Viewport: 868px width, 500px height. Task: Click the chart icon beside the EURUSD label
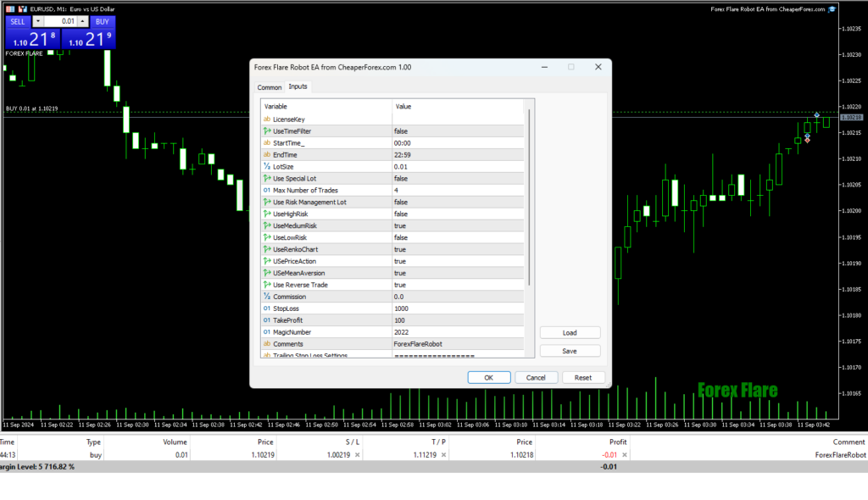point(23,8)
